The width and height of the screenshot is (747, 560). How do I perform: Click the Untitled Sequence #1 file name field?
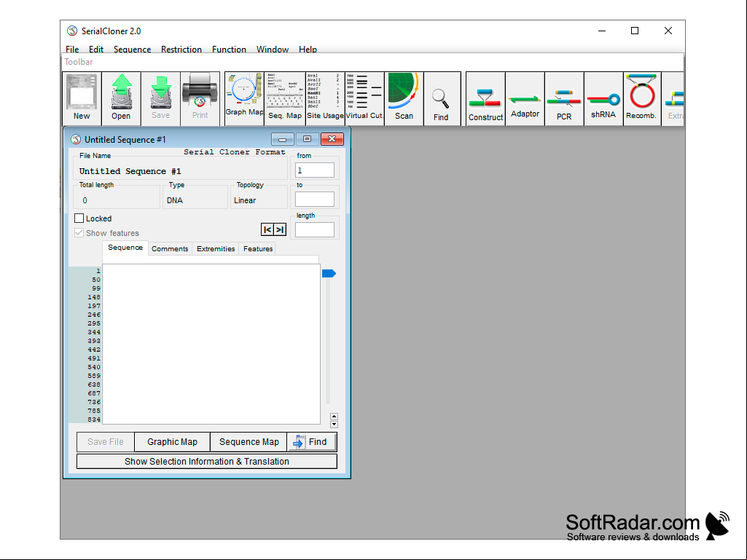tap(181, 171)
